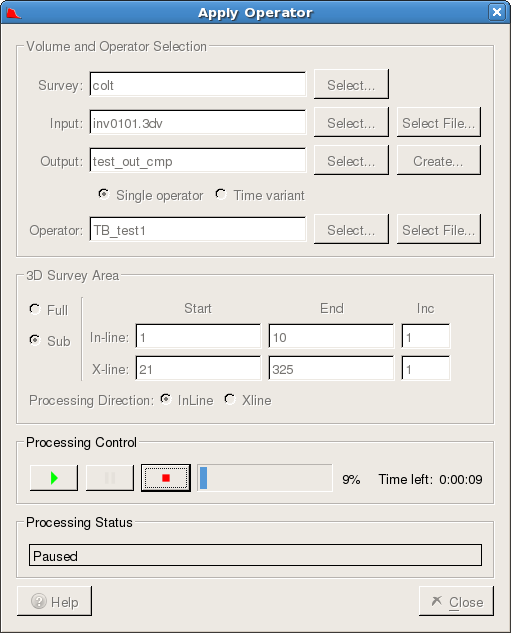Click the Create output button
This screenshot has height=633, width=511.
pos(439,160)
